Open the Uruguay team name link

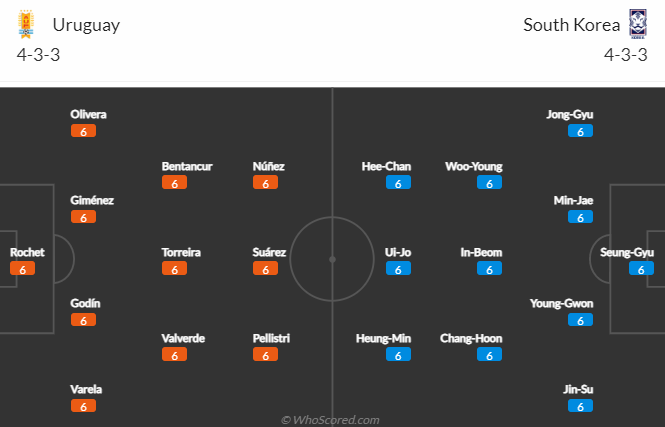point(86,25)
